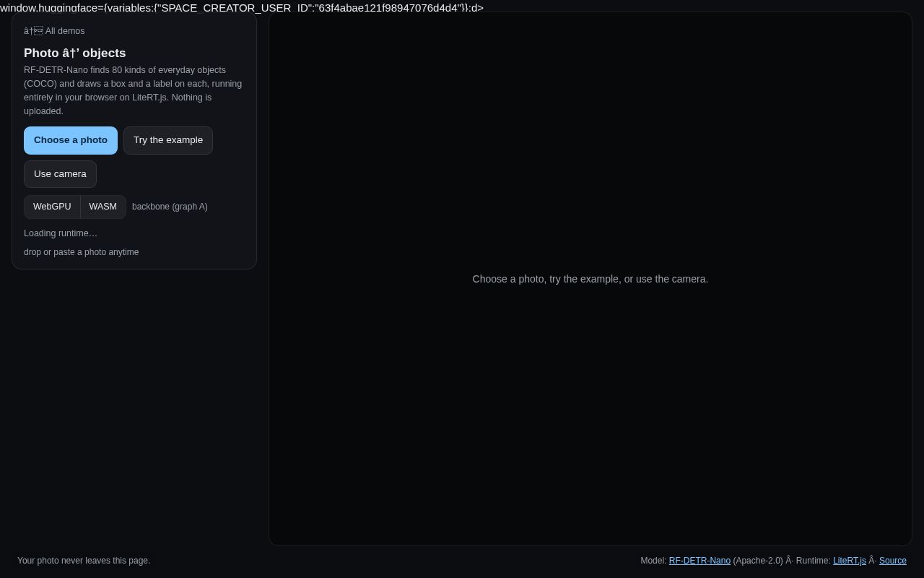Switch backend to WASM
Viewport: 924px width, 578px height.
(103, 207)
